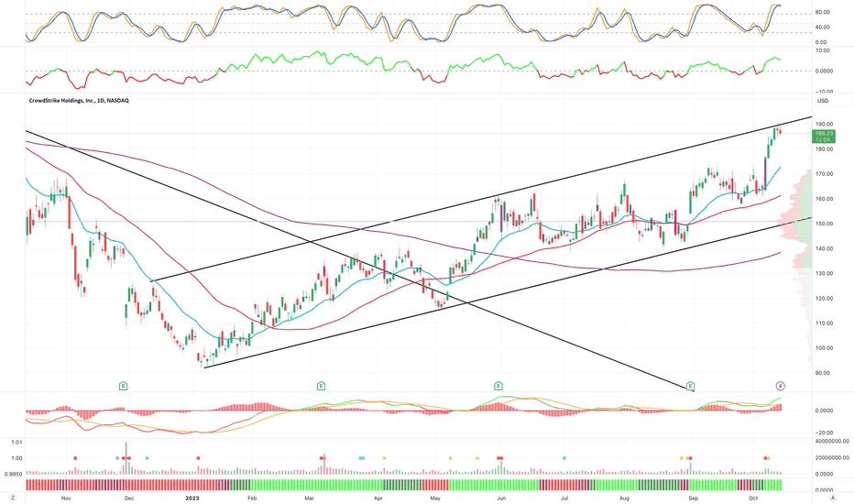
Task: Click the 160.00 price axis label
Action: tap(824, 199)
